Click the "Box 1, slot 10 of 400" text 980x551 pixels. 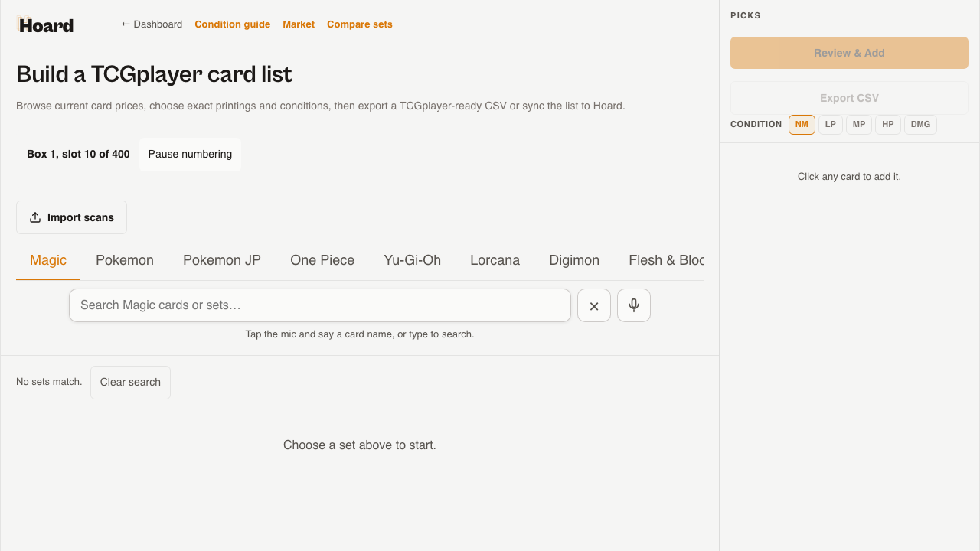pos(78,155)
